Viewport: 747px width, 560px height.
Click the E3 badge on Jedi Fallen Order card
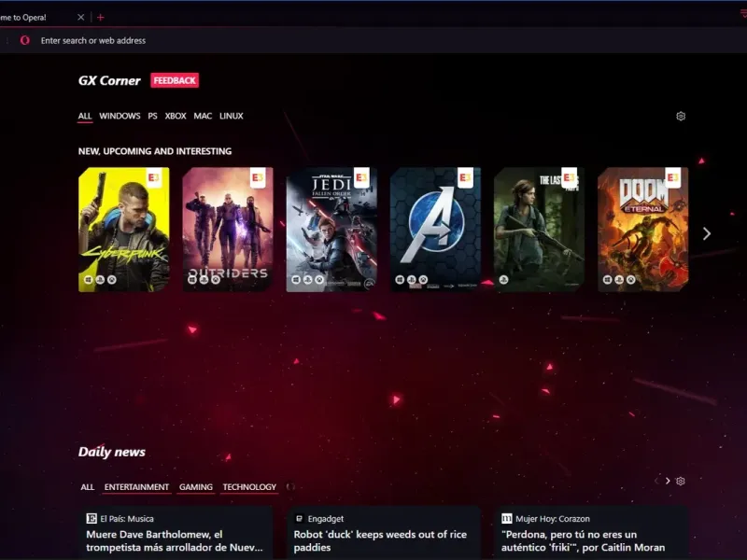(361, 177)
